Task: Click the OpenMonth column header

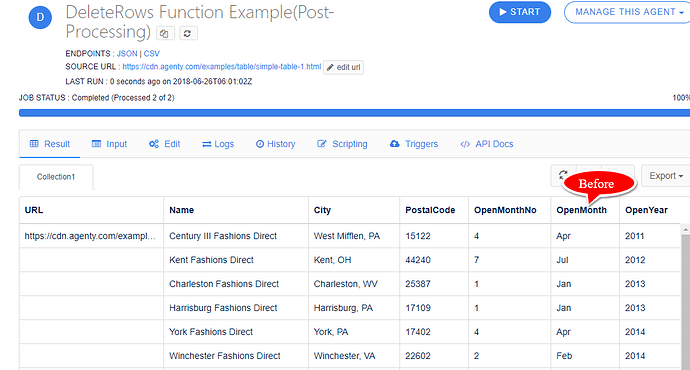Action: (585, 210)
